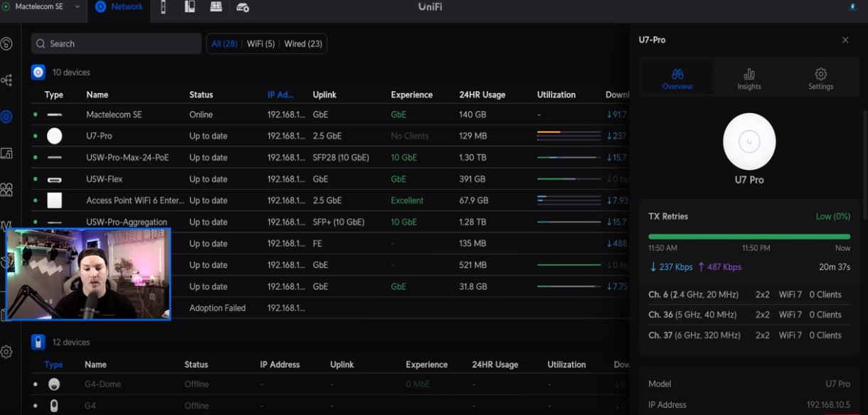
Task: Open the Talk application icon in top bar
Action: point(216,7)
